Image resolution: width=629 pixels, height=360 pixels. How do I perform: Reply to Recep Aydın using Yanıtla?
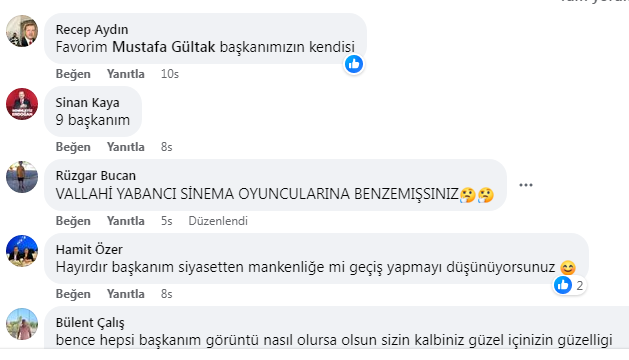tap(126, 74)
